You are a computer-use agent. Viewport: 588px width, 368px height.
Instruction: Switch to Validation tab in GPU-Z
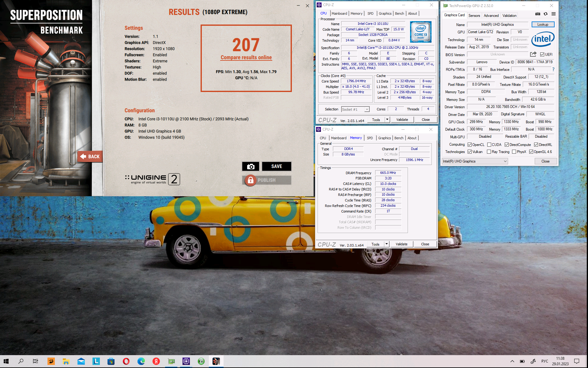(509, 16)
